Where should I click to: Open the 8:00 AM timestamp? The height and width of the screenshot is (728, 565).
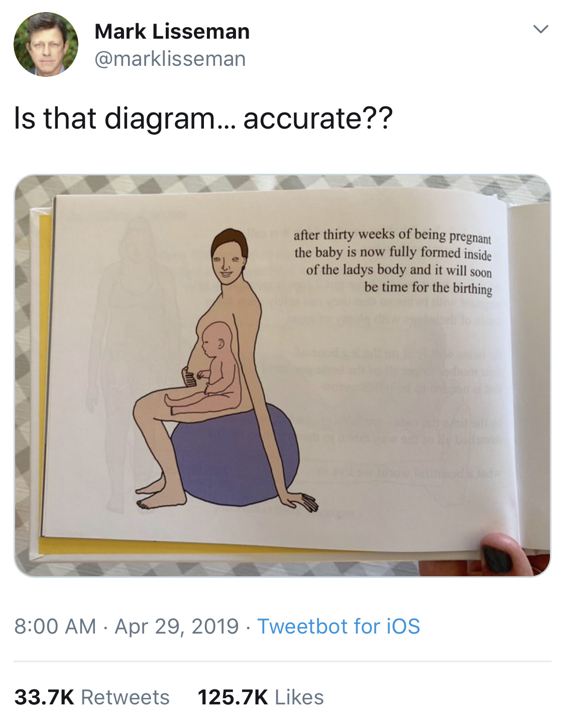55,627
